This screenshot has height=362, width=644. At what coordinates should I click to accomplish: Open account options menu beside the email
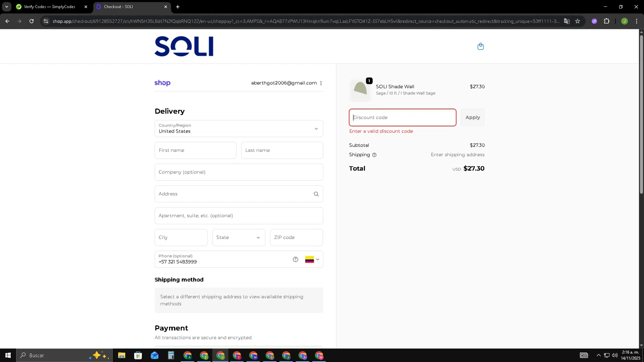(321, 83)
